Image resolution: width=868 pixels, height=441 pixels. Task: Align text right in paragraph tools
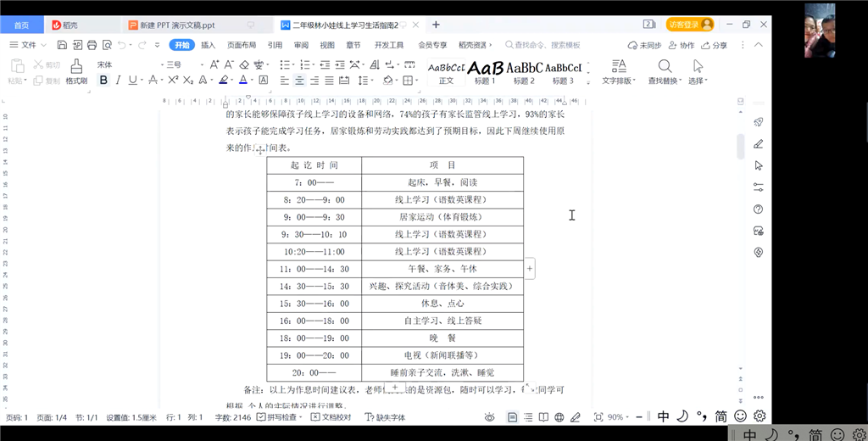pyautogui.click(x=314, y=81)
